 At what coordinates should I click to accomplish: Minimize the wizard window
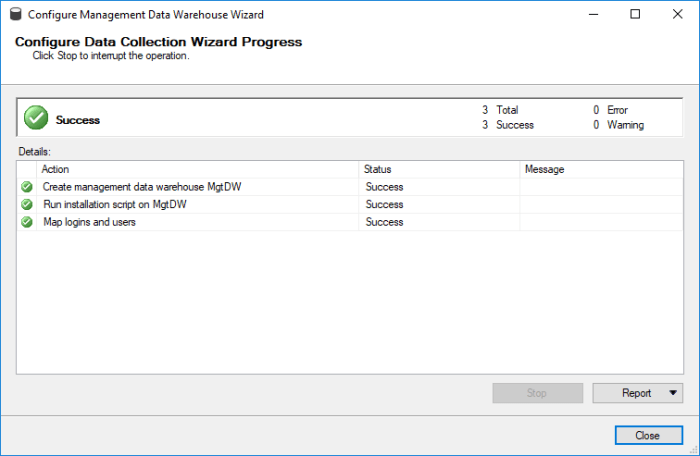pyautogui.click(x=589, y=15)
